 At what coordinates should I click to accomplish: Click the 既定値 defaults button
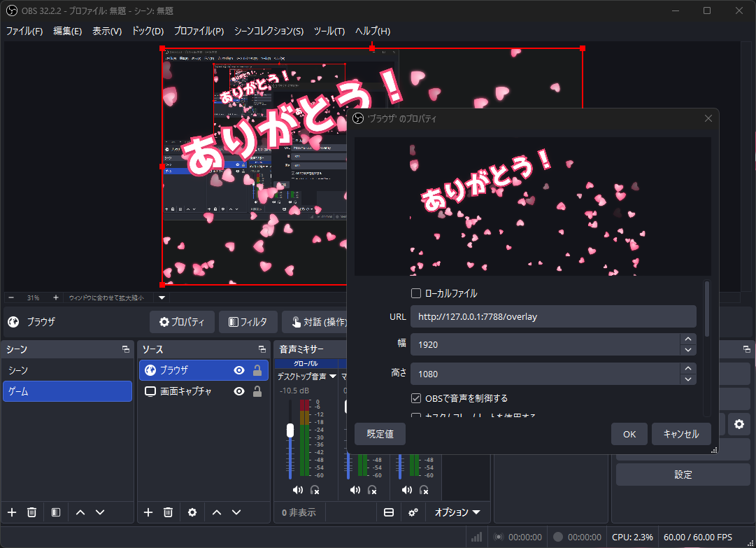click(380, 434)
